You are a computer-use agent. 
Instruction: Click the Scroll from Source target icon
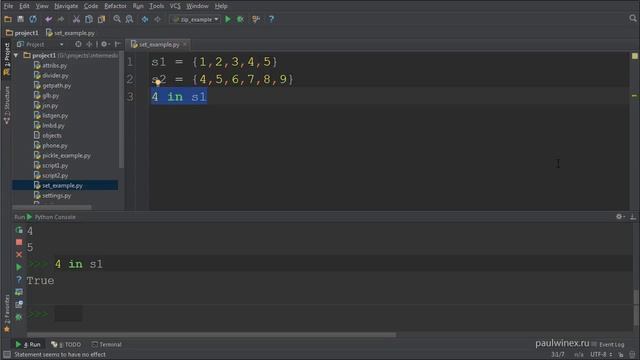pyautogui.click(x=78, y=44)
